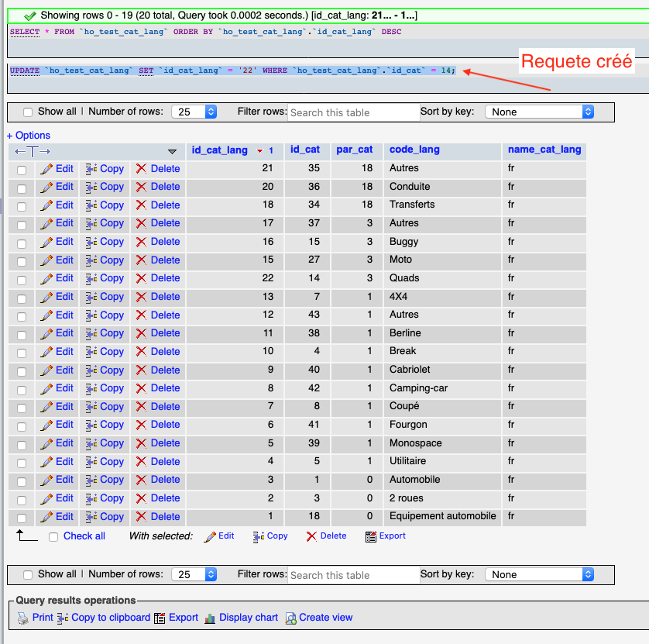Screen dimensions: 649x644
Task: Click the red Delete X for the Moto row
Action: tap(141, 260)
